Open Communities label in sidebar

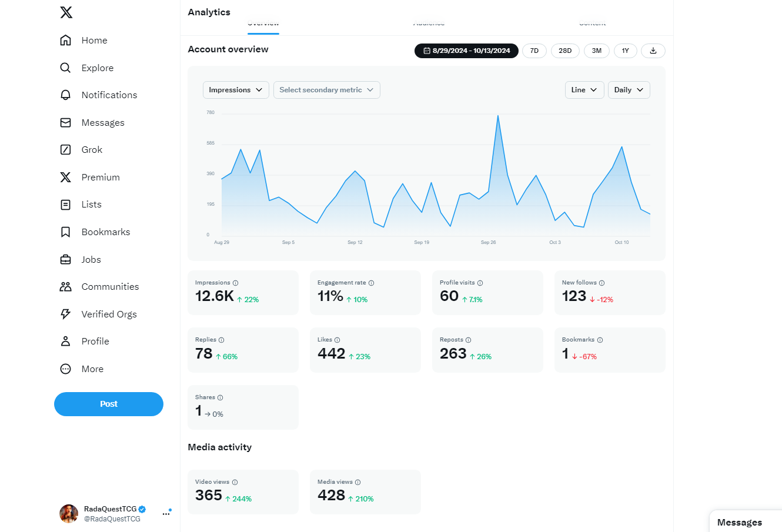111,286
